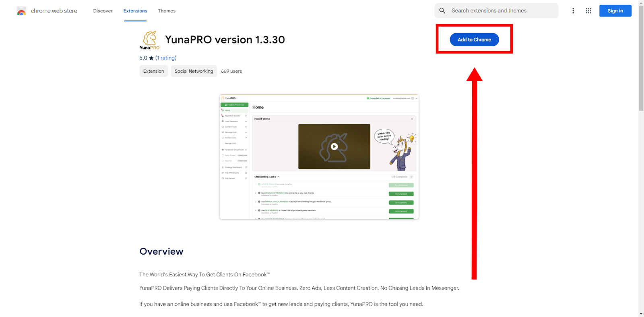Click the star rating icon
The height and width of the screenshot is (317, 644).
pos(151,58)
